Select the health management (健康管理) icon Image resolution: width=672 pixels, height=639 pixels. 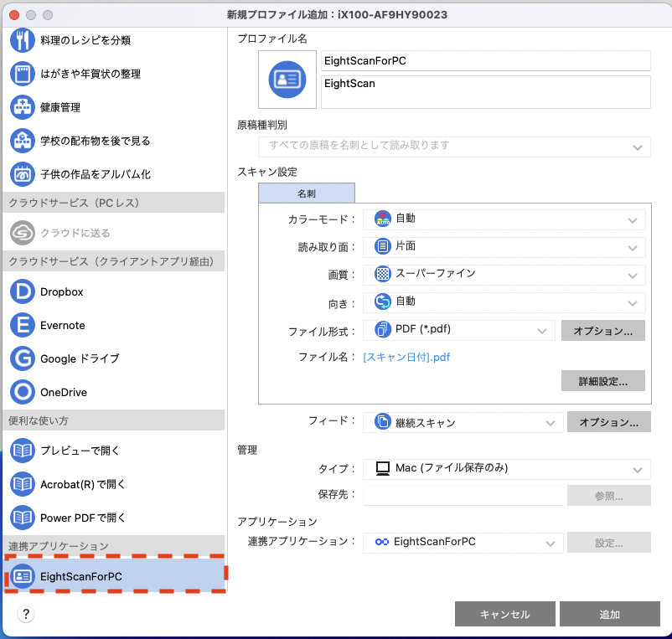click(x=23, y=107)
